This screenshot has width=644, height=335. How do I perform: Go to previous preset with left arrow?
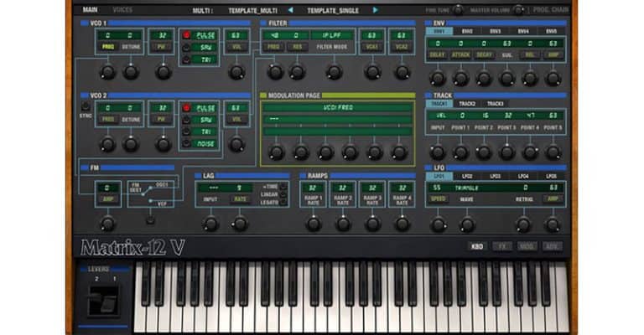tap(291, 10)
